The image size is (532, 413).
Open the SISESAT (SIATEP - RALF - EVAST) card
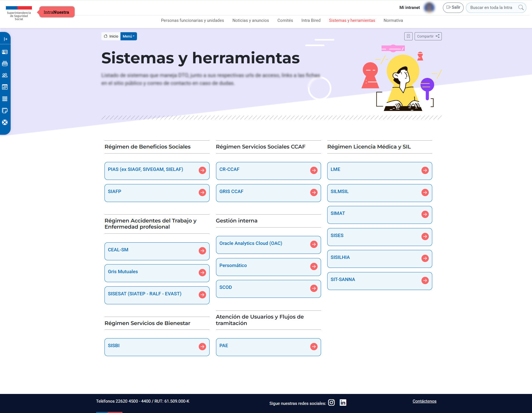(157, 295)
